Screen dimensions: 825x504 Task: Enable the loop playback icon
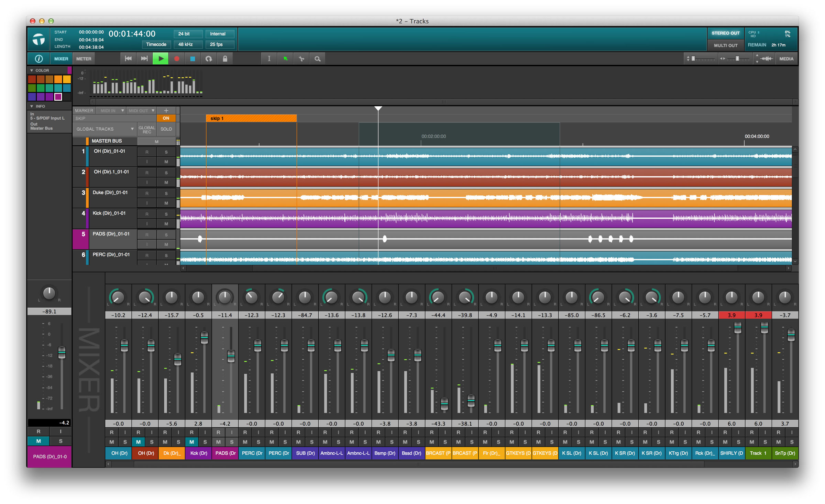pyautogui.click(x=209, y=59)
